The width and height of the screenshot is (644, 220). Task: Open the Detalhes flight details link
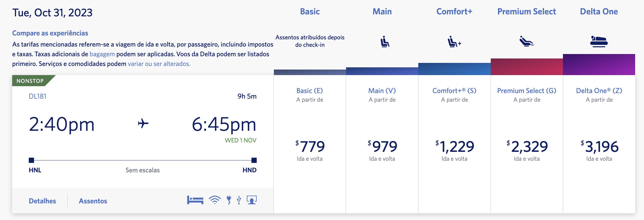42,201
